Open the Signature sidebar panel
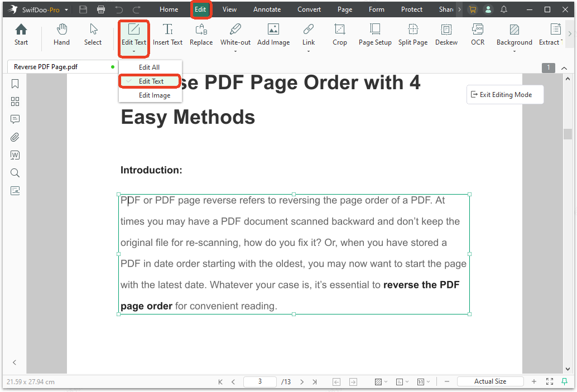This screenshot has height=392, width=577. (x=15, y=191)
